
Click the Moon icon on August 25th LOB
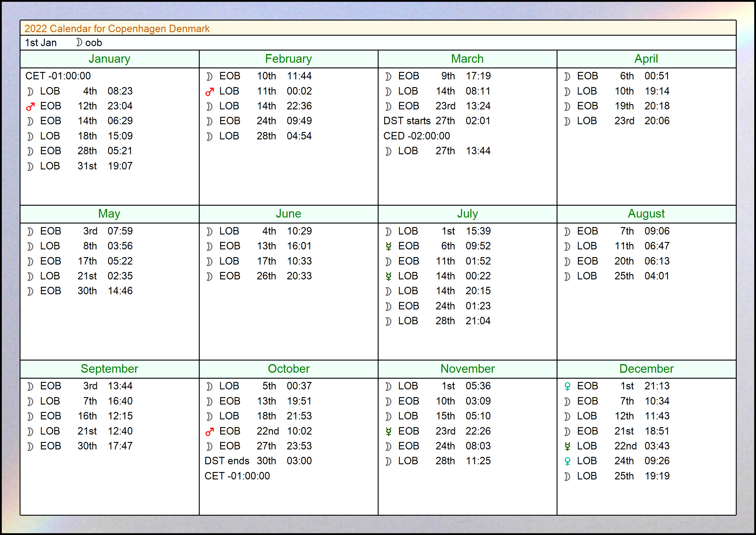[x=567, y=276]
